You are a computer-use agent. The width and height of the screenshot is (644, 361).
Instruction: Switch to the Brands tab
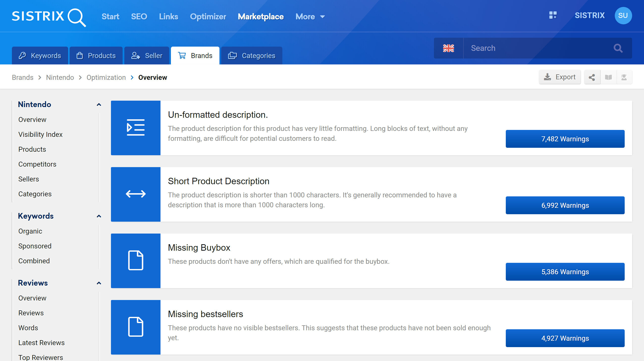click(195, 56)
